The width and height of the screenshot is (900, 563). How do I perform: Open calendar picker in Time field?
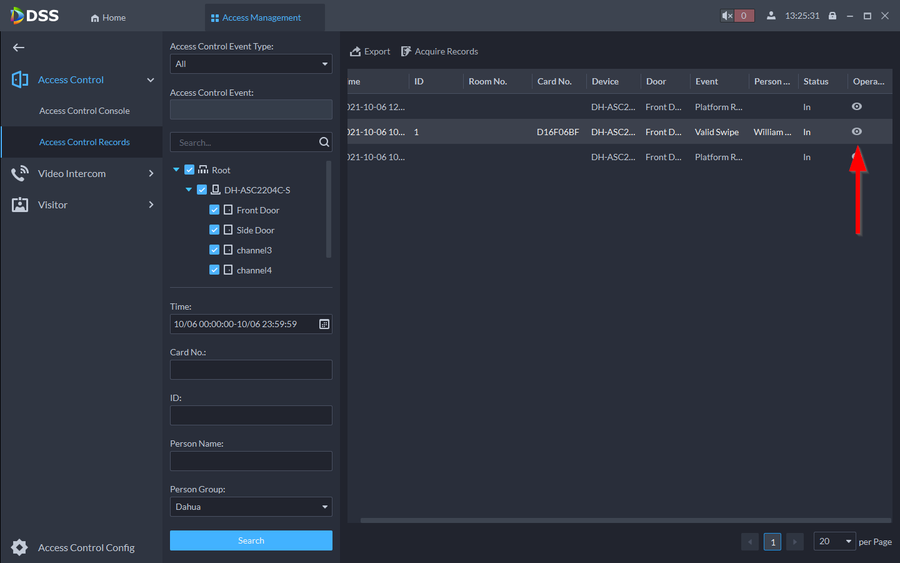324,324
